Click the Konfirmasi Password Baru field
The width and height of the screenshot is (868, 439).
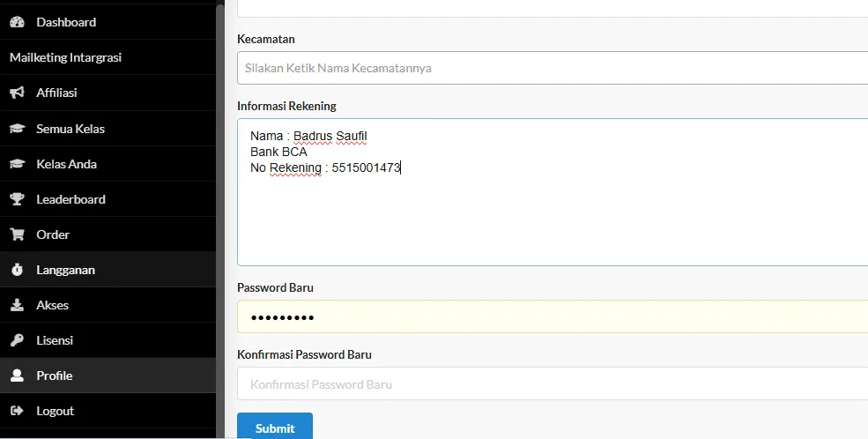coord(552,384)
